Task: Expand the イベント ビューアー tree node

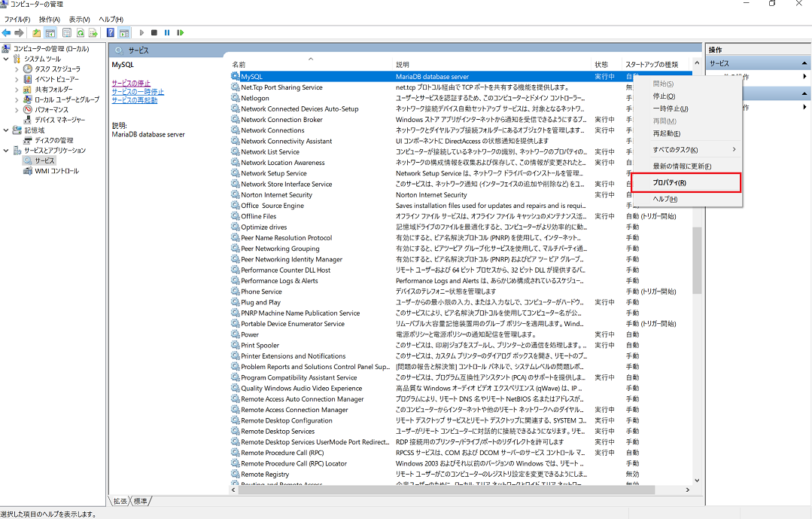Action: [17, 79]
